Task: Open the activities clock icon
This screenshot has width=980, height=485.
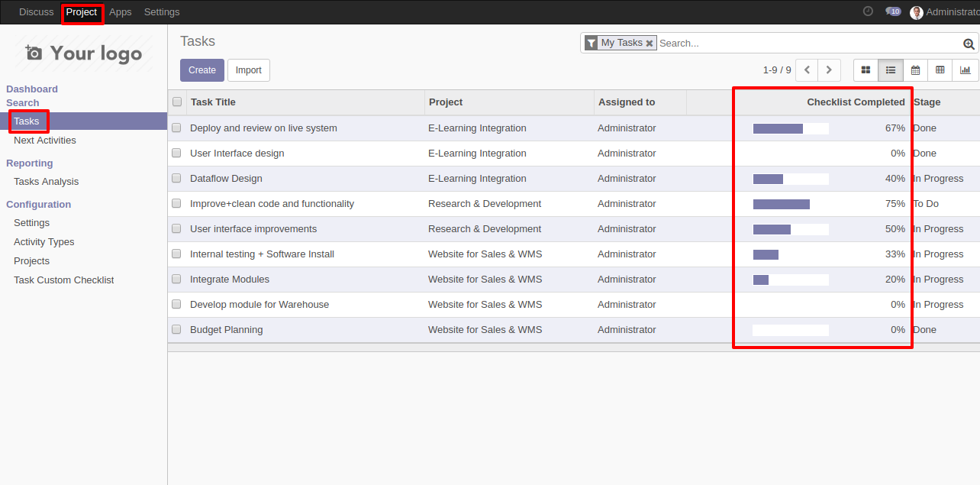Action: tap(868, 11)
